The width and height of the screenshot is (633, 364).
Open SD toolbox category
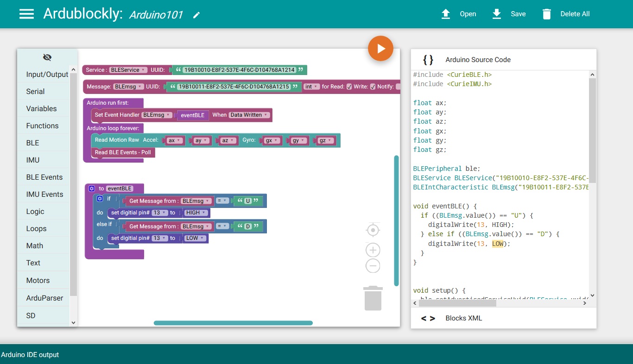(44, 315)
